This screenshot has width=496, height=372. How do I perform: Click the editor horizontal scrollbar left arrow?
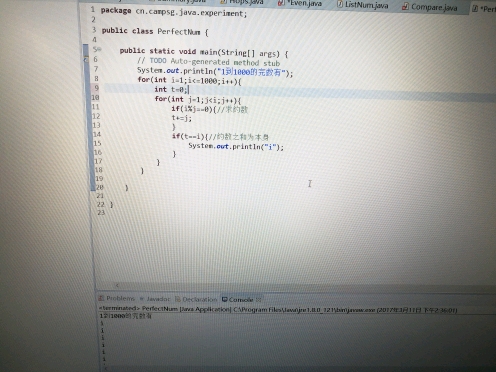point(117,285)
